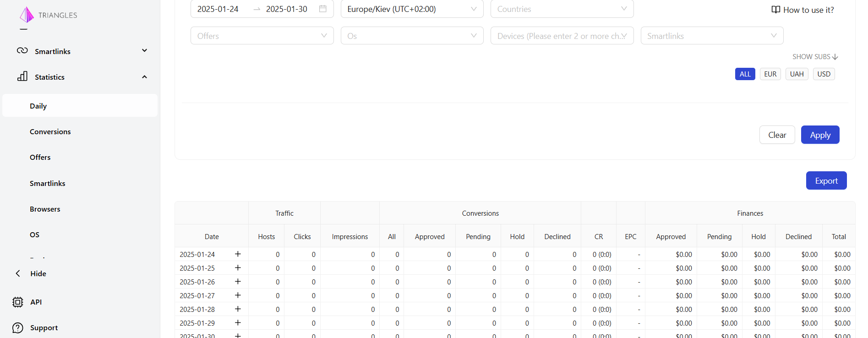This screenshot has height=338, width=868.
Task: Click the API chip icon
Action: point(18,302)
